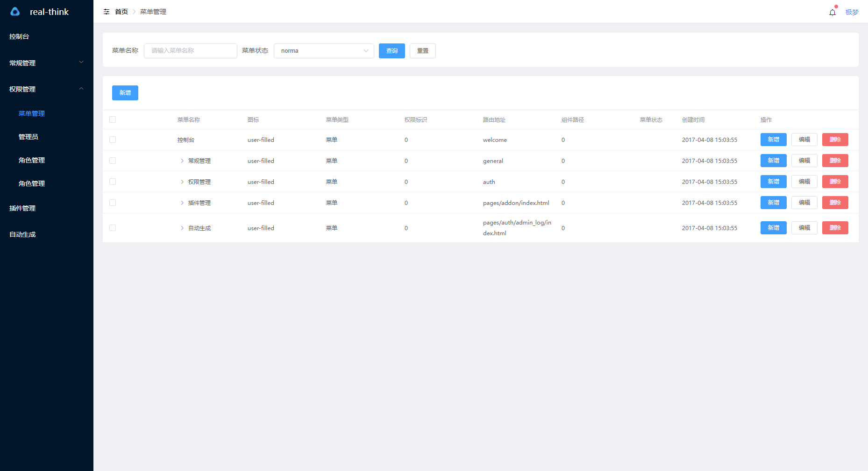Check the 控制台 row checkbox
The height and width of the screenshot is (471, 868).
click(113, 140)
